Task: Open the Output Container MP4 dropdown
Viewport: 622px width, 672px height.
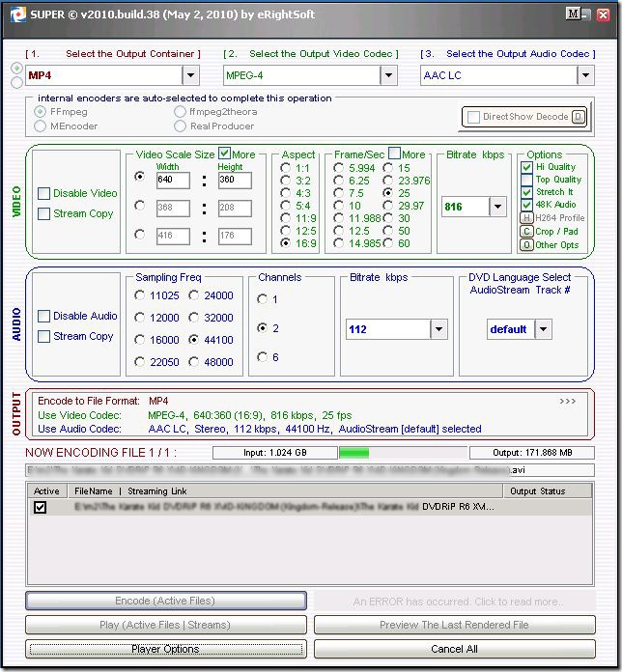Action: coord(191,76)
